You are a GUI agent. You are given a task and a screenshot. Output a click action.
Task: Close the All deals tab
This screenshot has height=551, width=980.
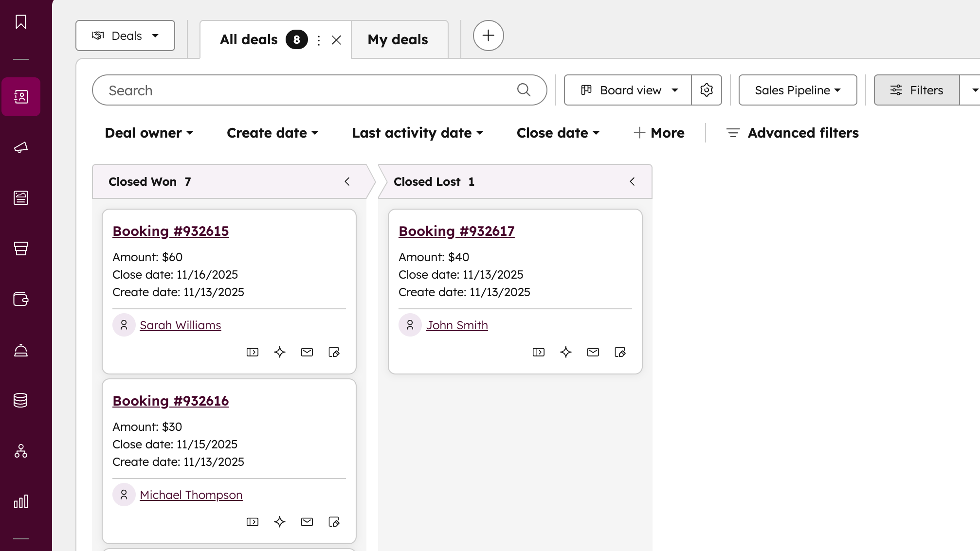[x=336, y=40]
